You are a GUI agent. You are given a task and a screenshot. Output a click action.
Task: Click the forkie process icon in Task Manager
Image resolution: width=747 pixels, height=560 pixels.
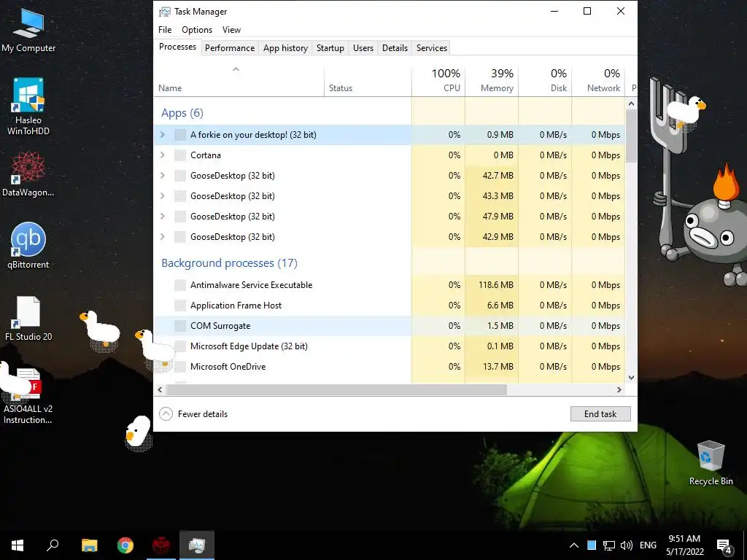[180, 135]
